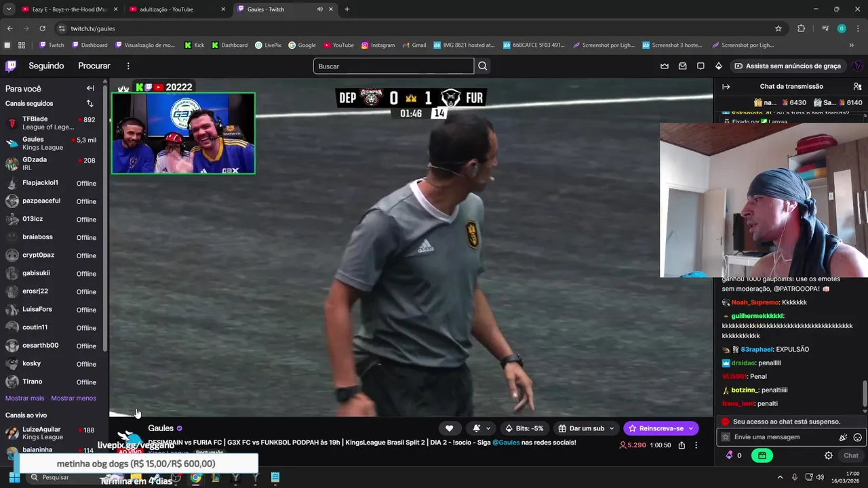868x488 pixels.
Task: Expand the bookmarks overflow chevron
Action: pos(852,45)
